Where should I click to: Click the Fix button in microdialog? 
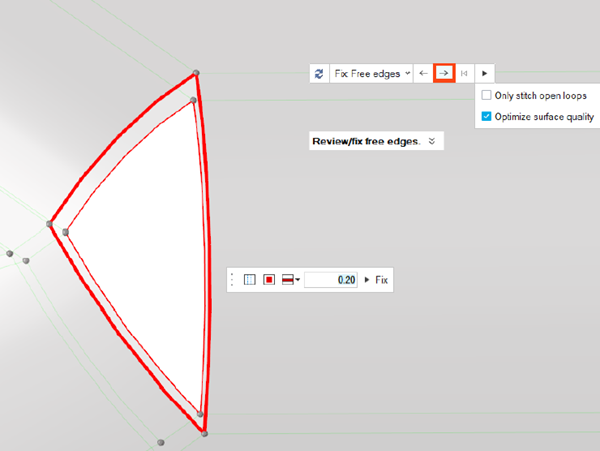coord(380,280)
